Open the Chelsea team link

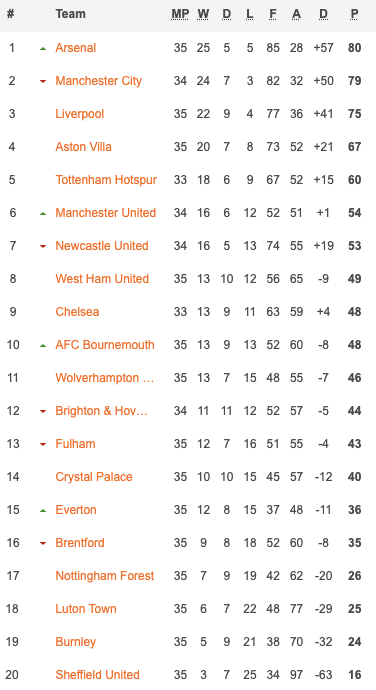[77, 312]
